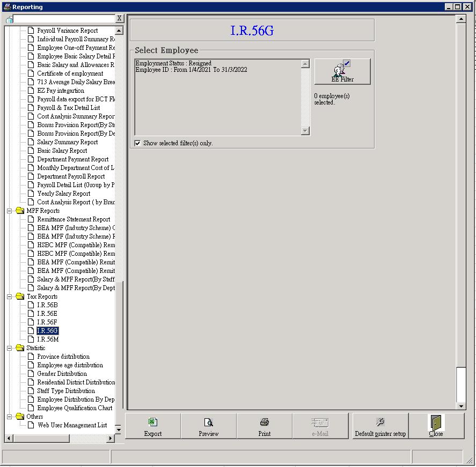Select the I.R.56B tax report
The height and width of the screenshot is (467, 476).
point(47,305)
